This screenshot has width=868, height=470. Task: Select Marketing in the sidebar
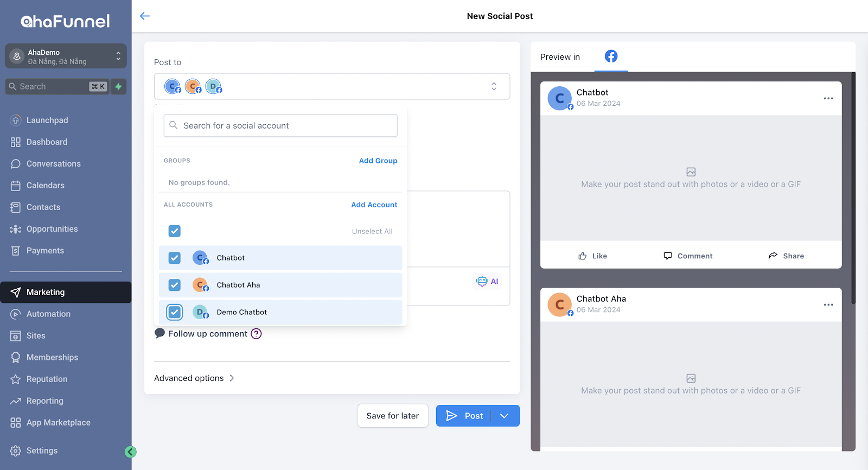66,292
